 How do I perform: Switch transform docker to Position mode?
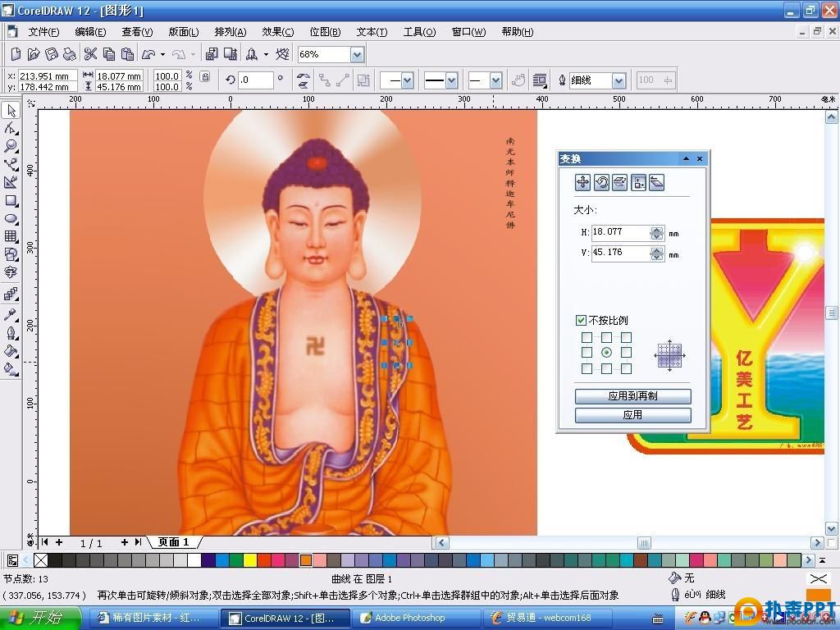(583, 183)
